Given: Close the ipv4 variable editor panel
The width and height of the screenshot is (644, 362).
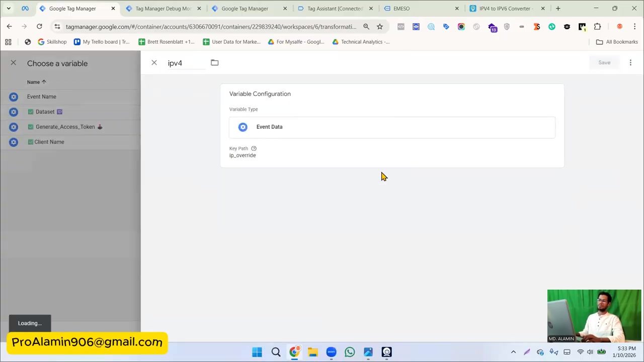Looking at the screenshot, I should click(x=154, y=63).
